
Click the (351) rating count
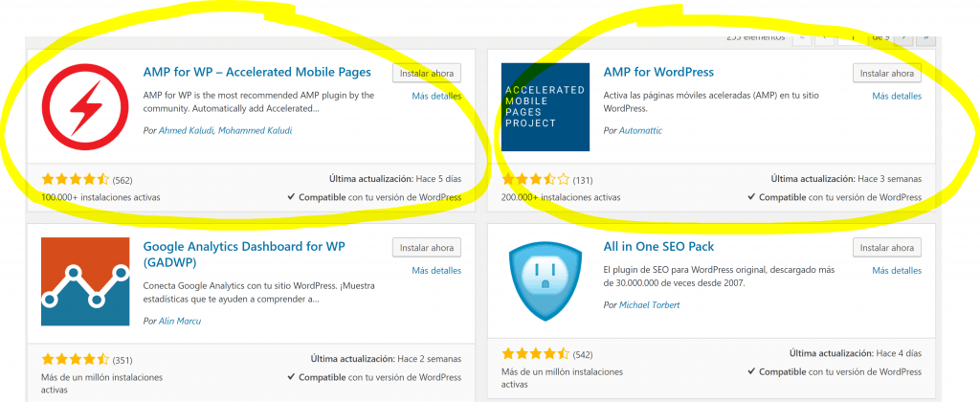122,360
